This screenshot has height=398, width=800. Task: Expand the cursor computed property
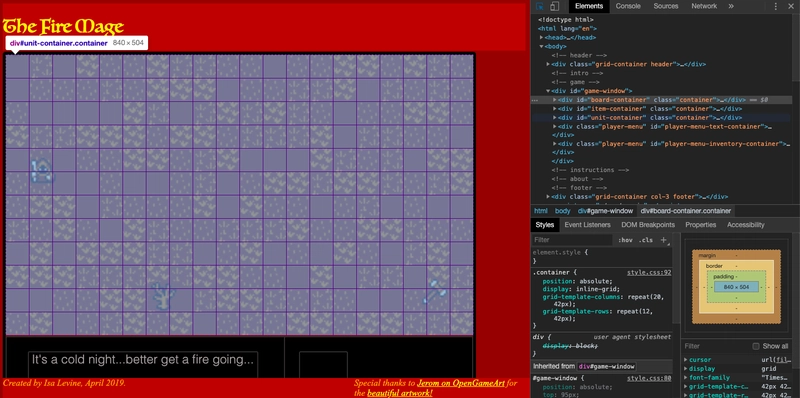coord(686,360)
